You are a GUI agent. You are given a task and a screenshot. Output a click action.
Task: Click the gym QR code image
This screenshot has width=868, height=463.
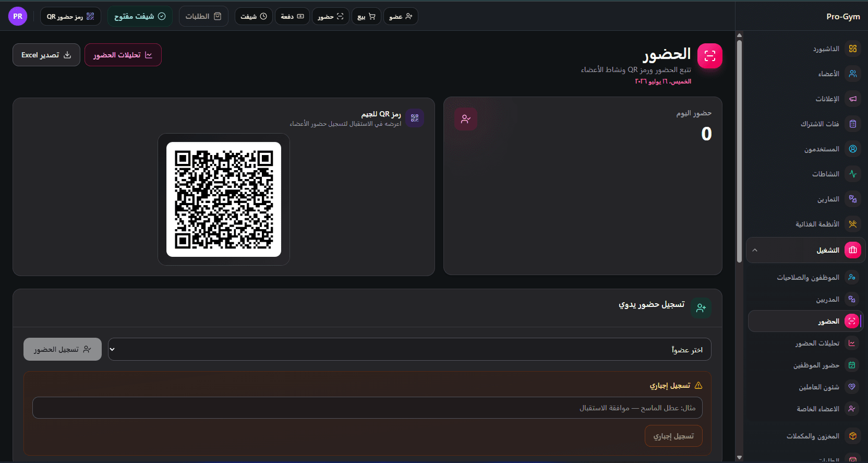coord(224,199)
